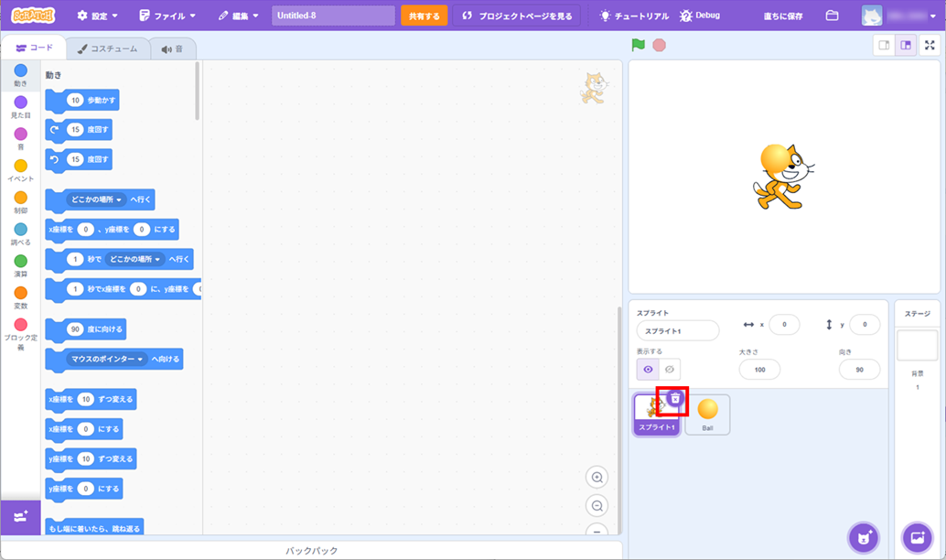Open the 音 tab

point(171,48)
